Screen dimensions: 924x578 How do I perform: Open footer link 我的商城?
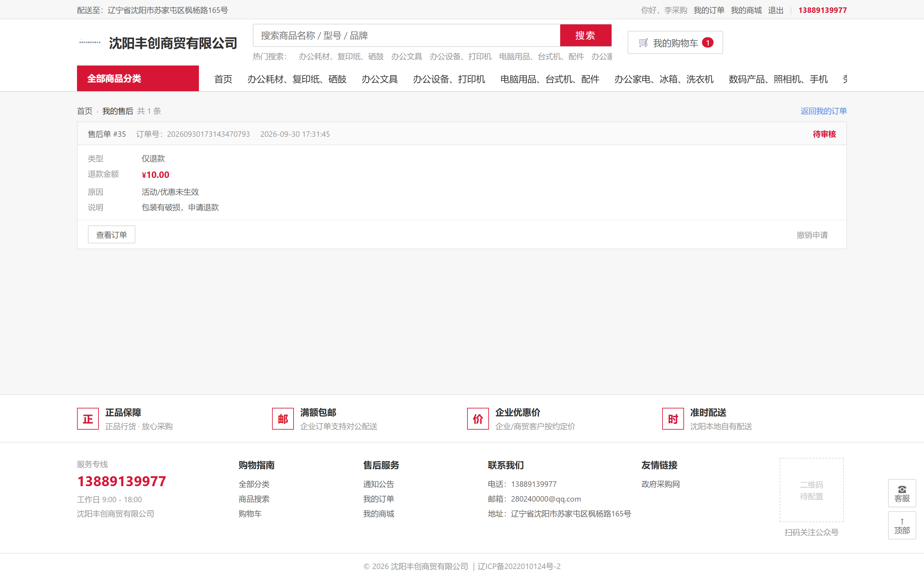coord(378,514)
